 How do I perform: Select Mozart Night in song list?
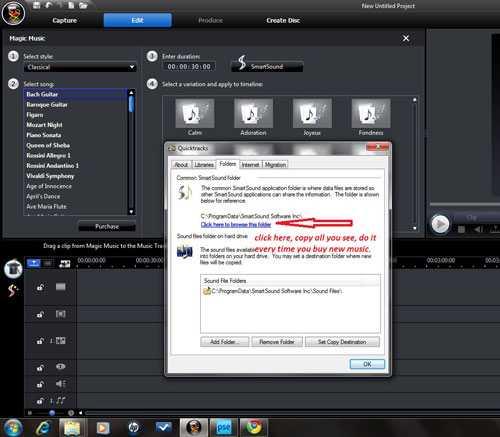[x=75, y=125]
